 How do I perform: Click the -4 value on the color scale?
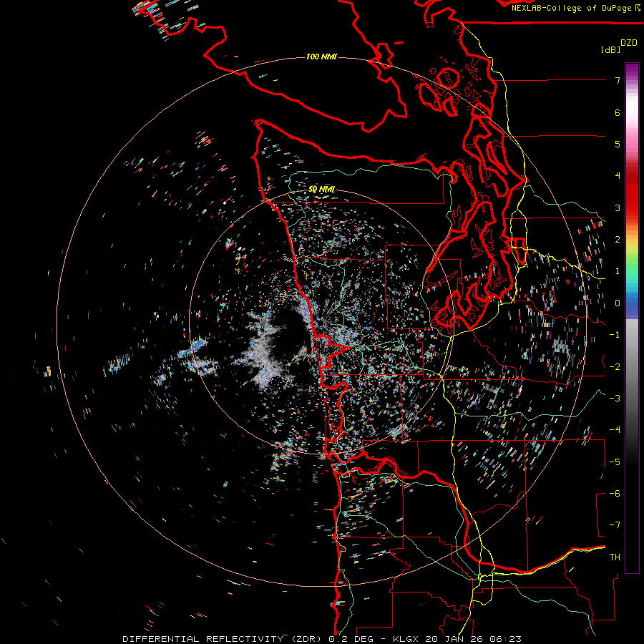coord(615,430)
